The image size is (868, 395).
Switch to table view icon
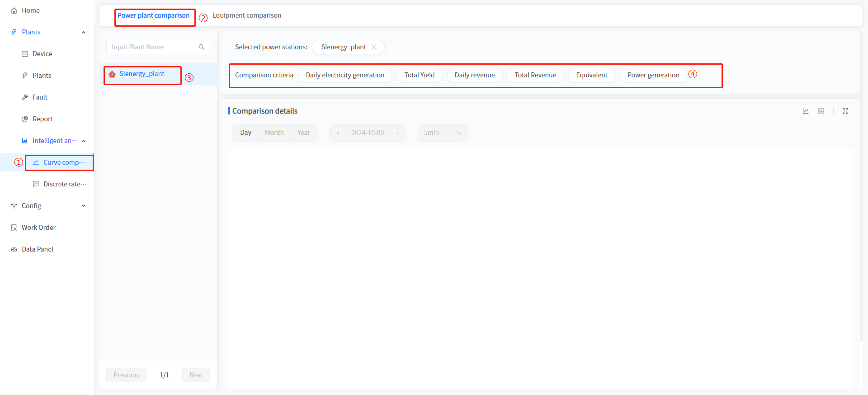point(821,111)
